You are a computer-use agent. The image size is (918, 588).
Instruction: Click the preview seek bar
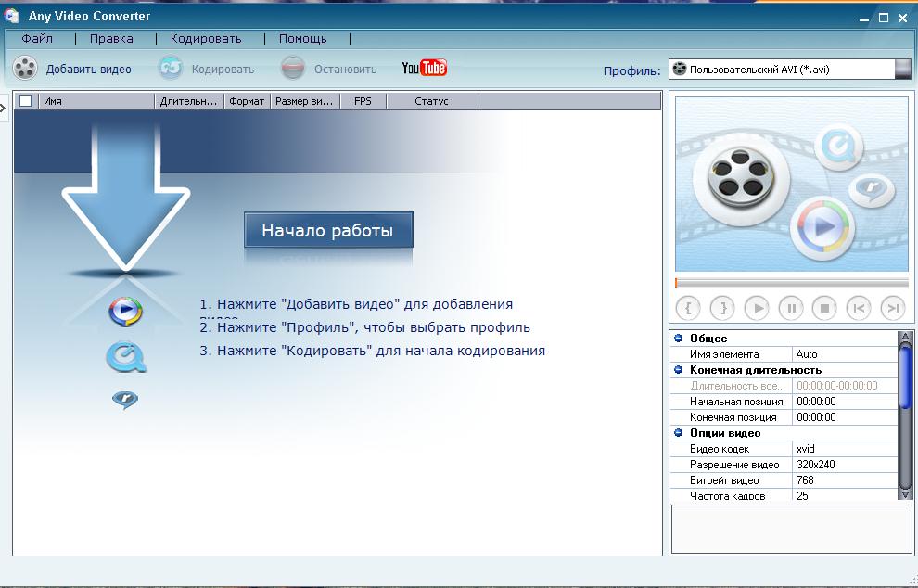(x=792, y=283)
